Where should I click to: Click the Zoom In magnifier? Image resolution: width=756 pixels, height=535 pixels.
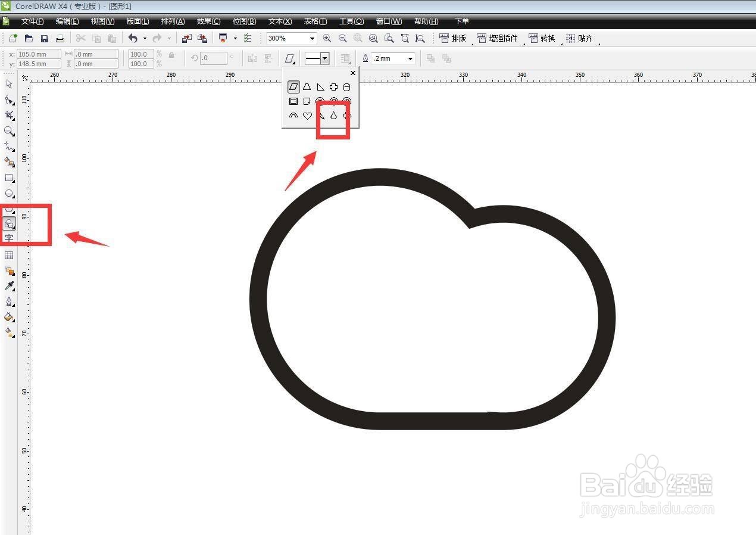click(x=327, y=38)
